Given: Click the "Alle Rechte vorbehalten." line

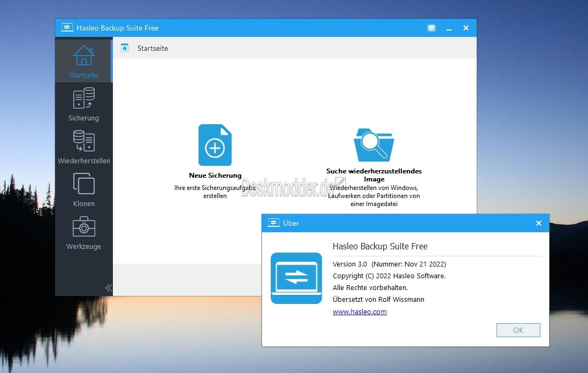Looking at the screenshot, I should tap(370, 288).
